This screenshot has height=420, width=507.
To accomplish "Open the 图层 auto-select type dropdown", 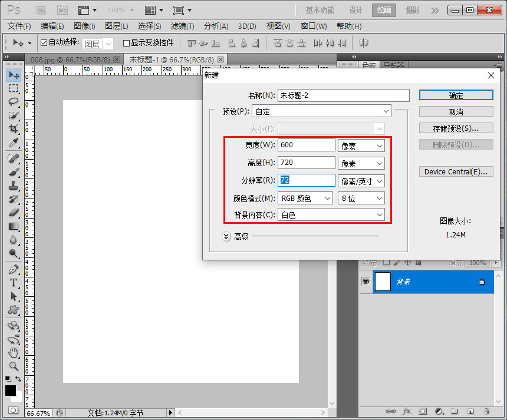I will 98,43.
